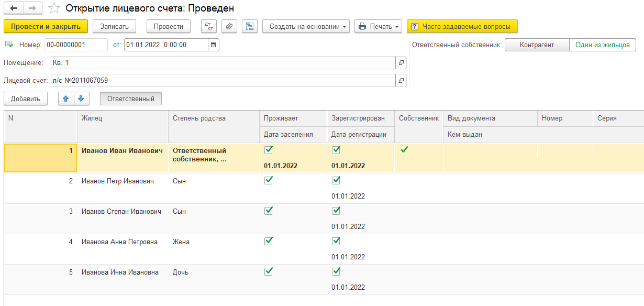Toggle Зарегистрирован for Иванова Инна Ивановна
The width and height of the screenshot is (644, 306).
pos(336,271)
